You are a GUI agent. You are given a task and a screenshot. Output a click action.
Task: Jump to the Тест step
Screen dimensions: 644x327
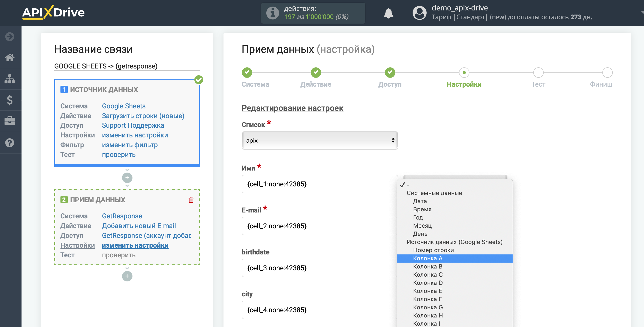click(538, 73)
